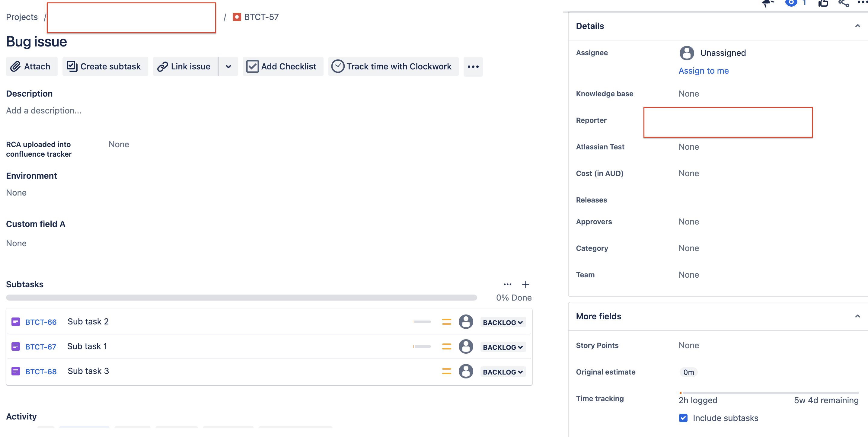Click the Create subtask button

(104, 66)
